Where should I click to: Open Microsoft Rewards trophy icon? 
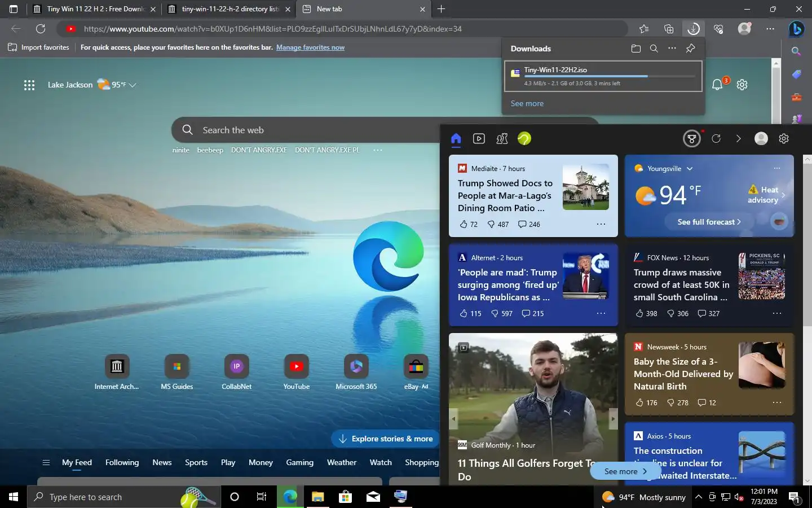(692, 139)
